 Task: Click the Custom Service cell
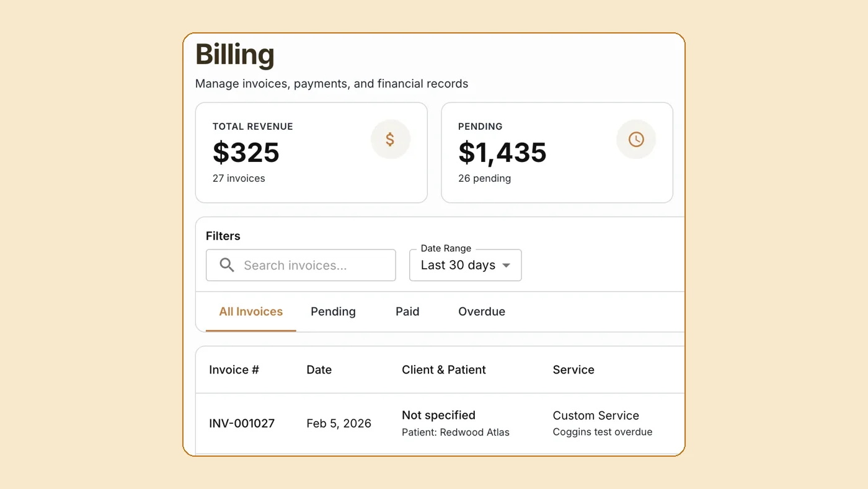pyautogui.click(x=596, y=415)
